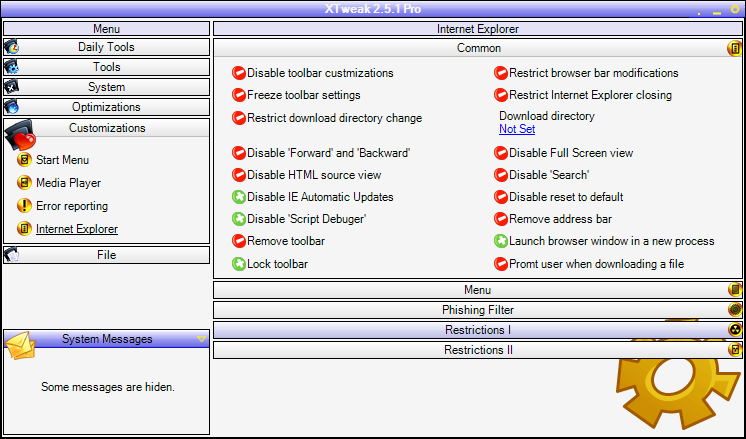Image resolution: width=746 pixels, height=439 pixels.
Task: Turn off Disable 'Script Debuger'
Action: (239, 219)
